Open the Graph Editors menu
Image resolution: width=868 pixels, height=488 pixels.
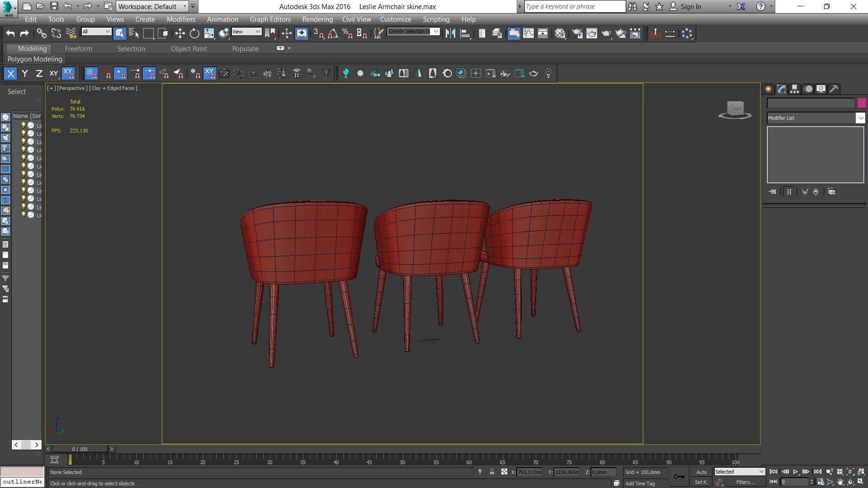click(x=270, y=19)
